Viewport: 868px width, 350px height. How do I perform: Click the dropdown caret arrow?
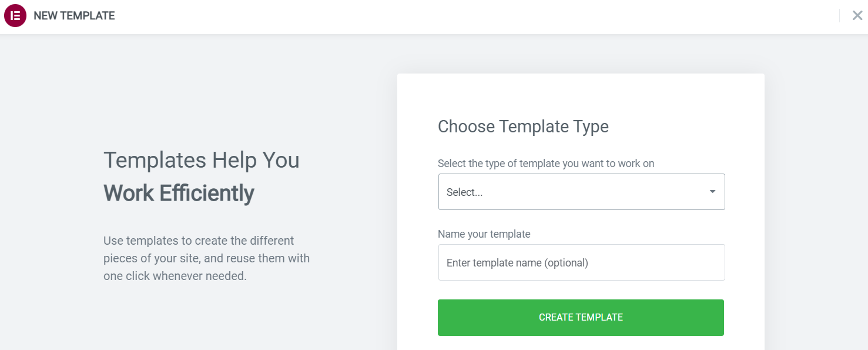pos(712,192)
